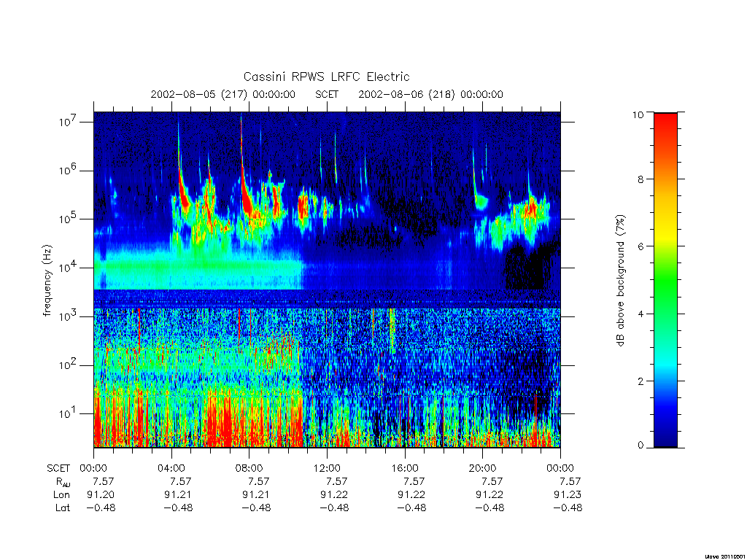Click the colorbar tick label "2"
Image resolution: width=747 pixels, height=560 pixels.
tap(640, 381)
